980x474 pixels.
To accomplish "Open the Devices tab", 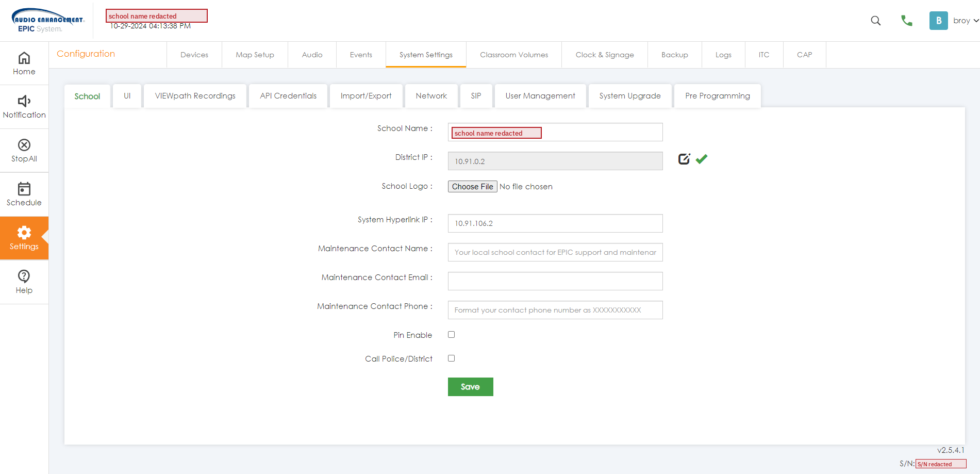I will coord(194,55).
